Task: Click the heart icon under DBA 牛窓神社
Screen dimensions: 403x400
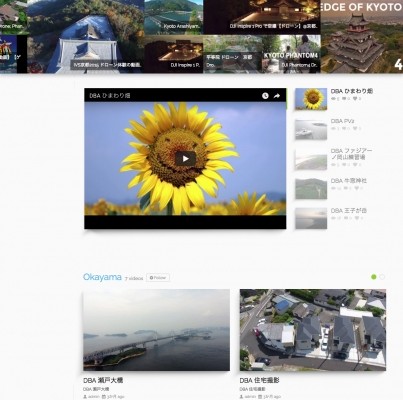Action: pos(356,188)
